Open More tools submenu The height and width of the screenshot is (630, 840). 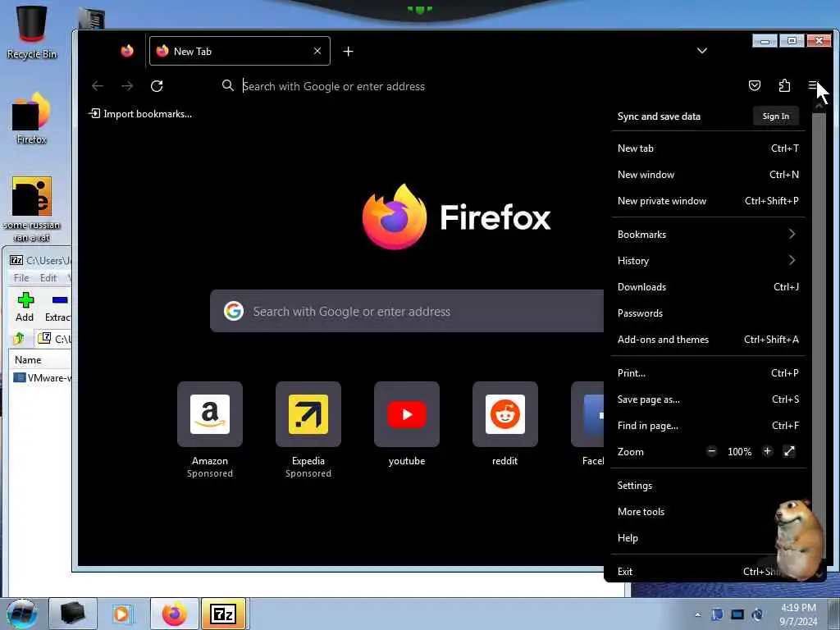click(708, 512)
